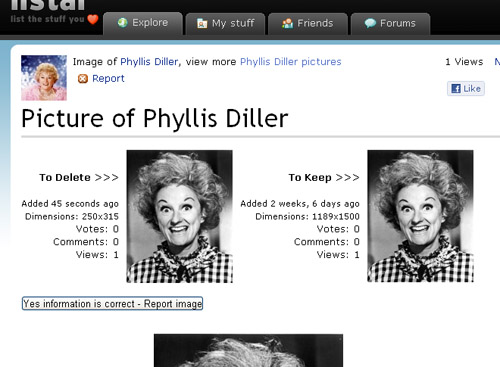Click the Facebook f icon
Image resolution: width=500 pixels, height=367 pixels.
click(456, 89)
